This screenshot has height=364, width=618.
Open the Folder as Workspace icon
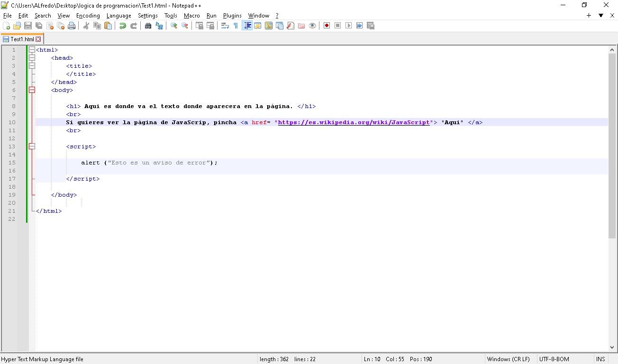click(301, 26)
